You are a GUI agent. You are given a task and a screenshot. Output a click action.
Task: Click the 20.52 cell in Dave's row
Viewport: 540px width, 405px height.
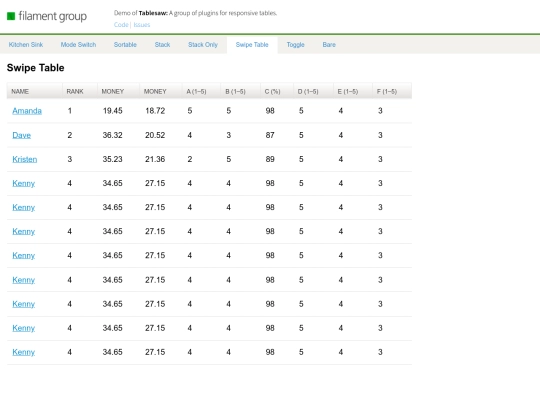click(155, 135)
